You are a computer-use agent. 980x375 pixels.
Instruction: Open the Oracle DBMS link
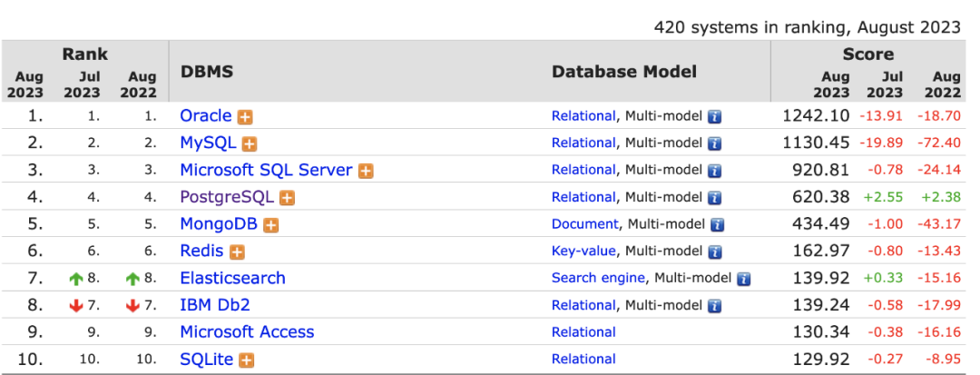pos(206,115)
